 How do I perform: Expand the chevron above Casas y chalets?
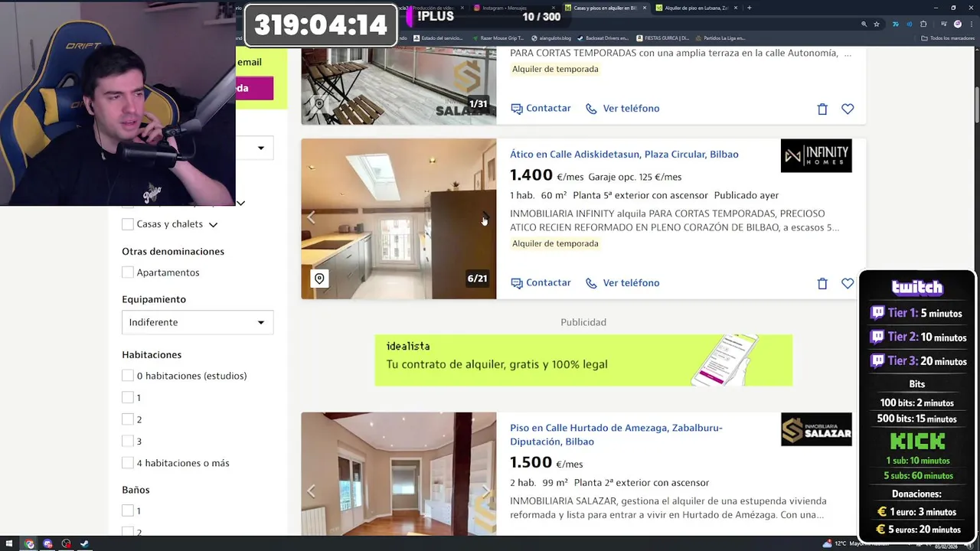(240, 203)
